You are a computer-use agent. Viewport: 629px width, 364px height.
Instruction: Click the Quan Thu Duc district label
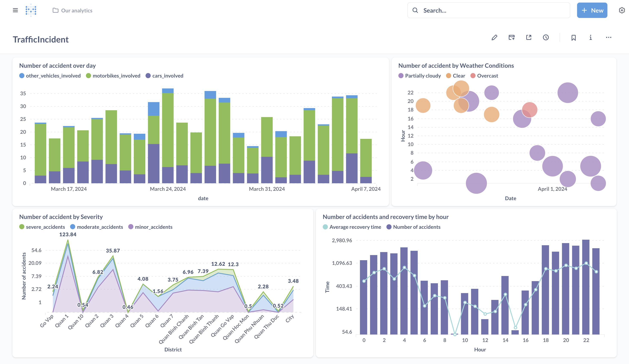point(266,327)
